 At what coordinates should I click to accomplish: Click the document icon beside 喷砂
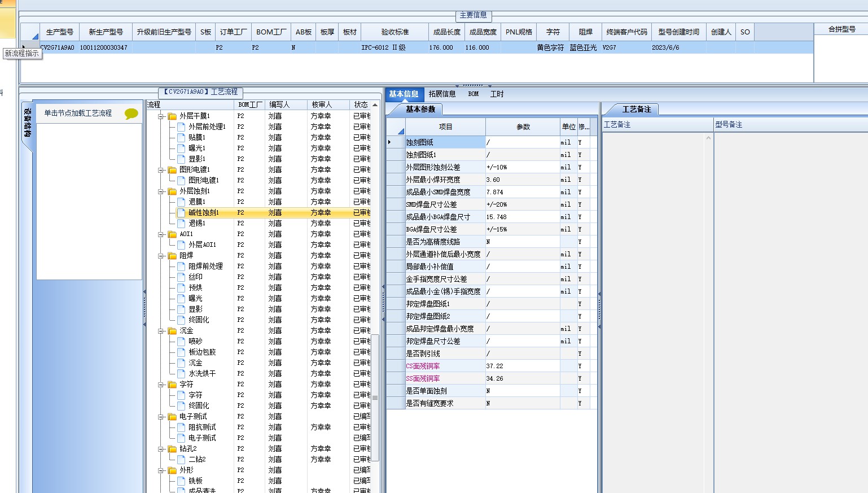(181, 341)
